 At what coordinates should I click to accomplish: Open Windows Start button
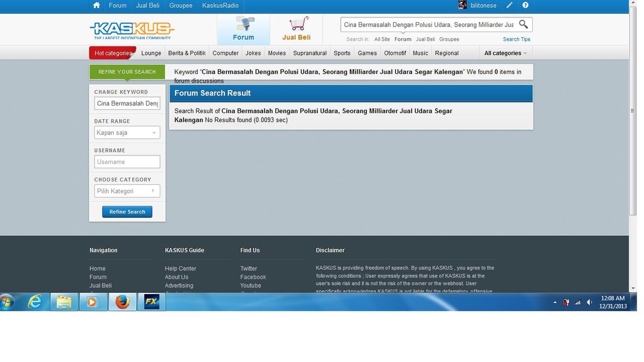point(7,302)
